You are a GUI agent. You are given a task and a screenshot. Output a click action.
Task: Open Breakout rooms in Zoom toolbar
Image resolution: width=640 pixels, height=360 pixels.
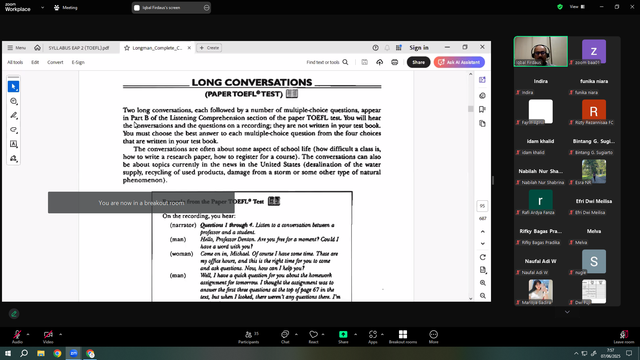click(403, 337)
